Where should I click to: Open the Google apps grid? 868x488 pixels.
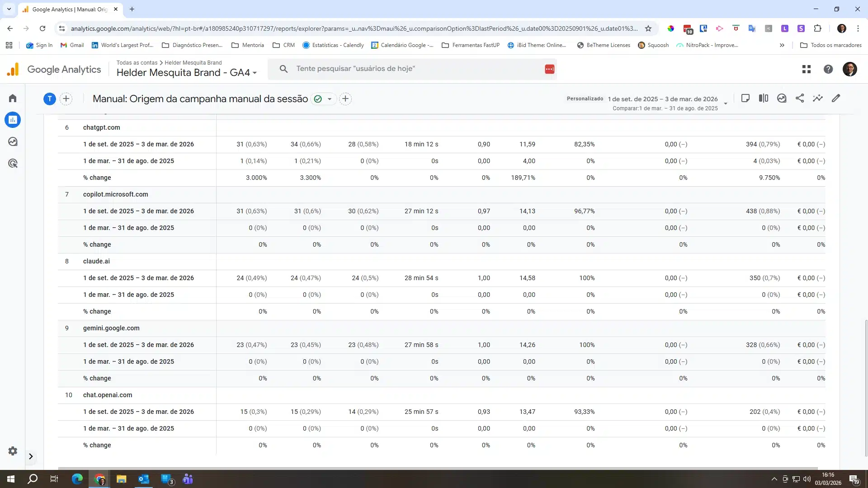pos(807,69)
